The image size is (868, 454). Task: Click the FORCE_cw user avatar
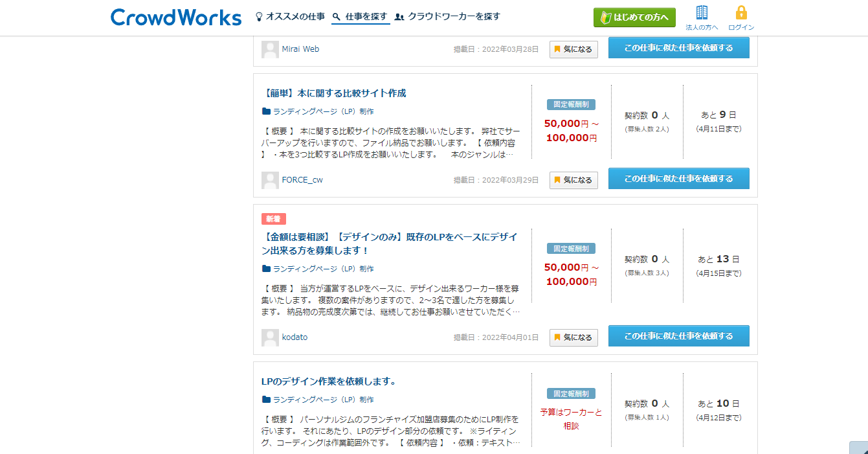(270, 180)
